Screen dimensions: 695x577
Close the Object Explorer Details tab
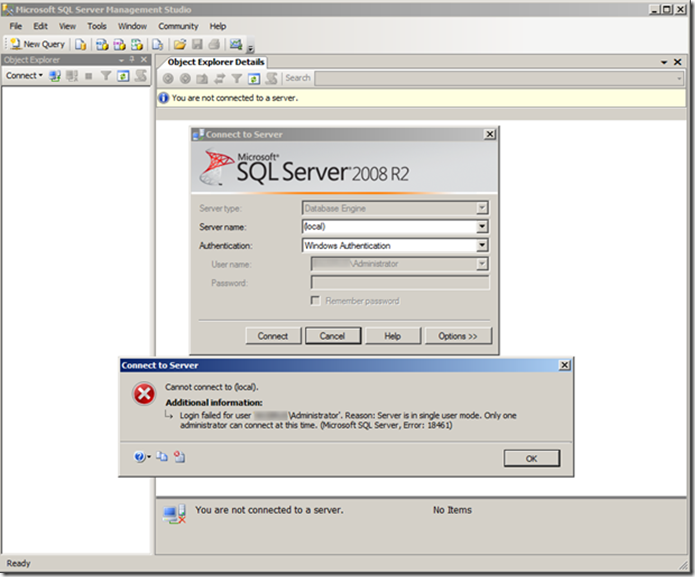click(x=677, y=62)
